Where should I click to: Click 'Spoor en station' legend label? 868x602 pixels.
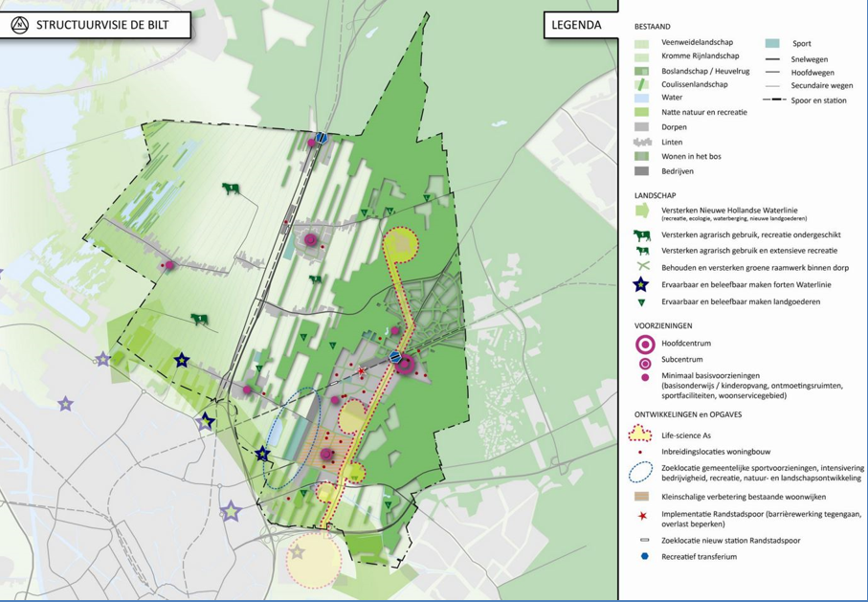[819, 100]
